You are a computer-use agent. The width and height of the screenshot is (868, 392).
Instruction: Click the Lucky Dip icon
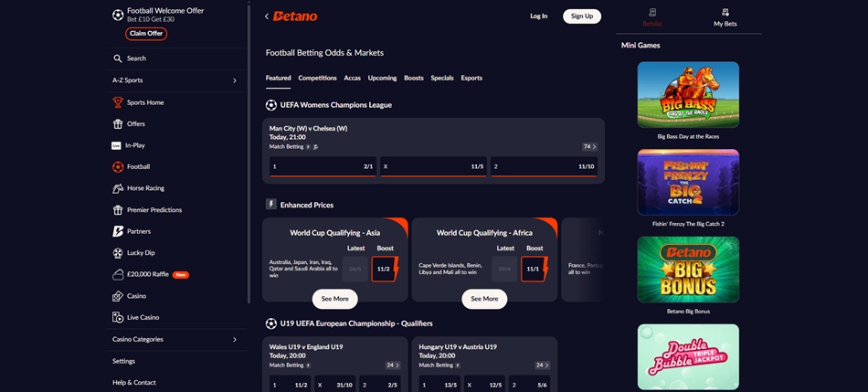[118, 253]
